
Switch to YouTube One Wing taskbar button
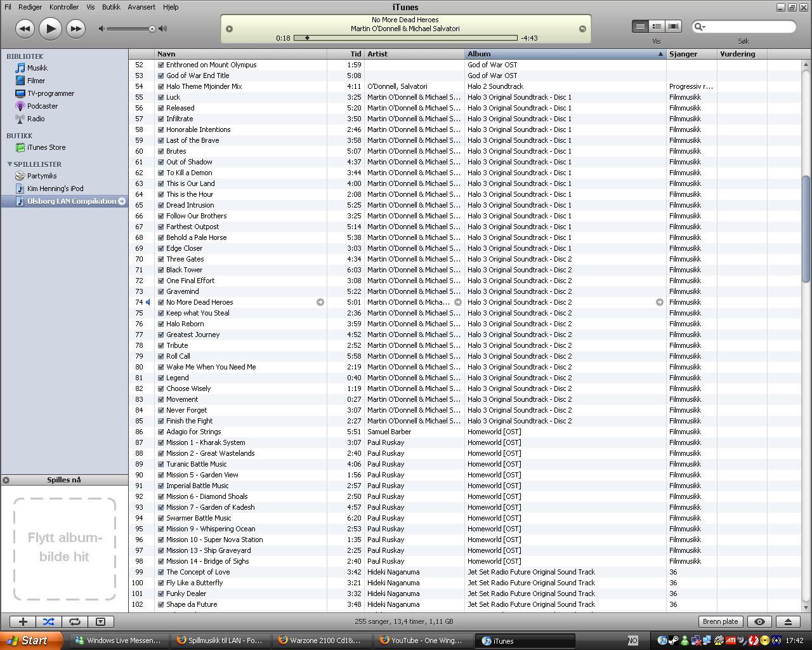[424, 640]
